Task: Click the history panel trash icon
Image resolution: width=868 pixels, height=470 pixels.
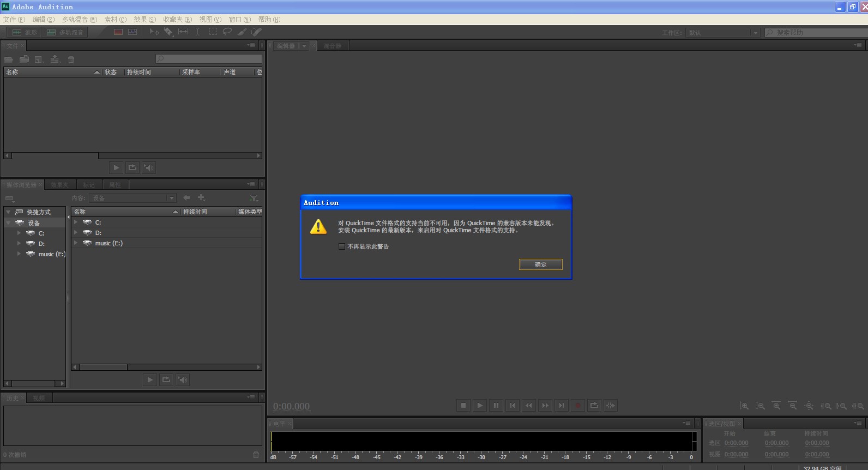Action: (256, 455)
